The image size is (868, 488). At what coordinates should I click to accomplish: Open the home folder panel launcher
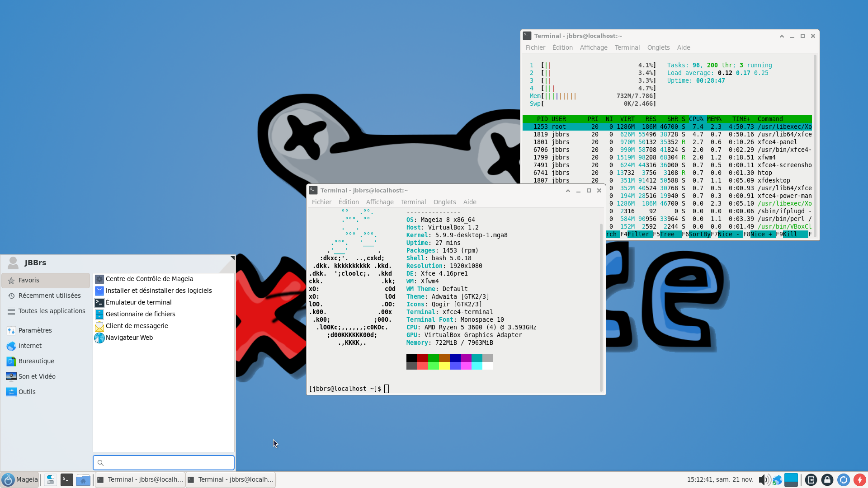pyautogui.click(x=83, y=480)
